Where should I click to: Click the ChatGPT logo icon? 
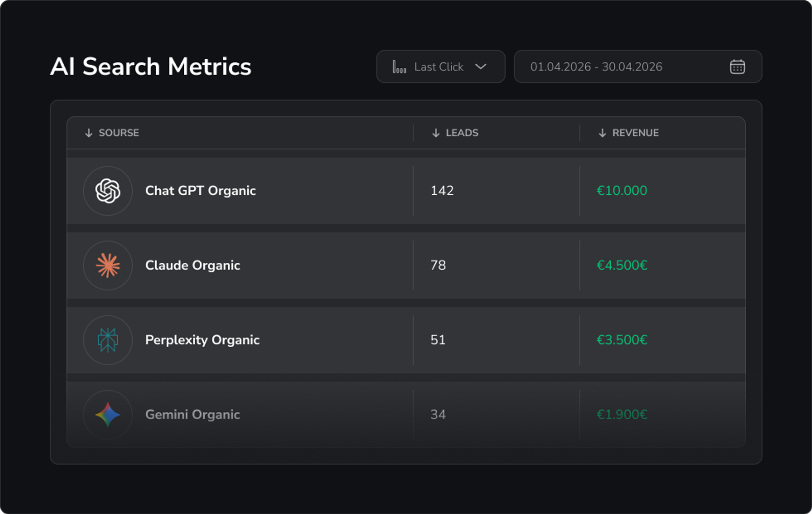pyautogui.click(x=108, y=191)
